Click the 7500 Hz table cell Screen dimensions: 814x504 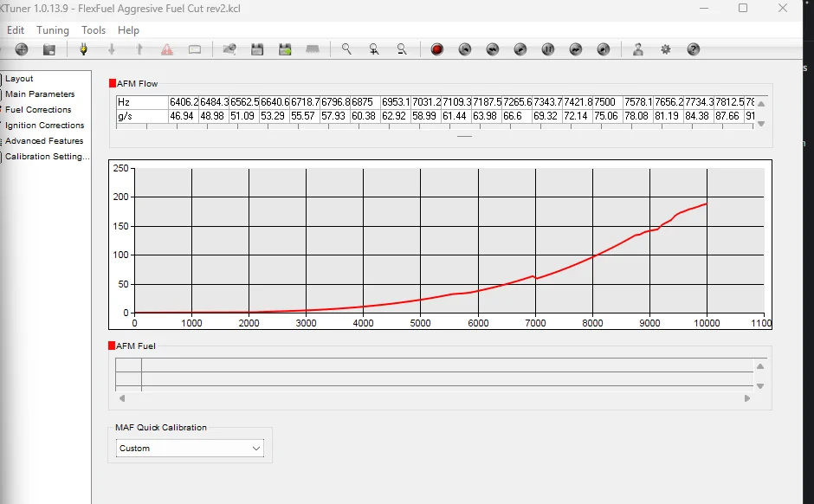coord(608,102)
